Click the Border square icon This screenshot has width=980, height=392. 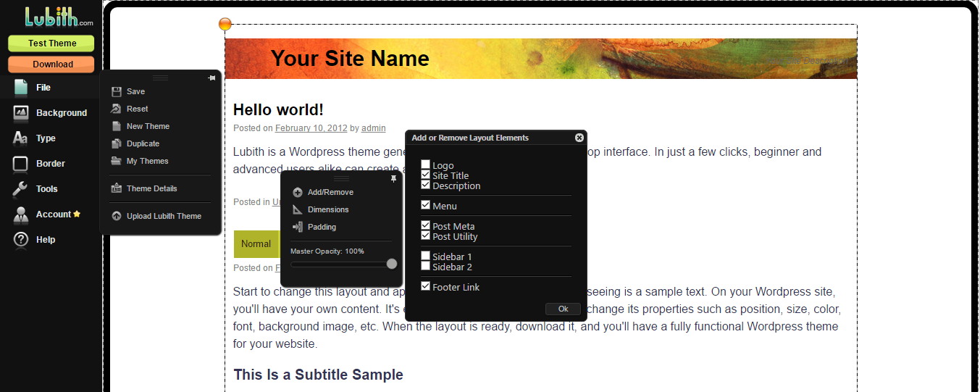21,164
